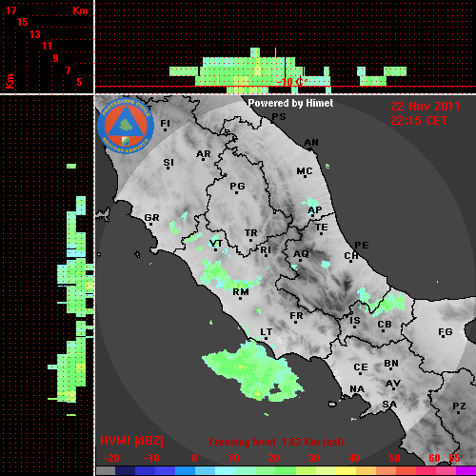
Task: Click the '0' value on dBZ scale
Action: 194,458
